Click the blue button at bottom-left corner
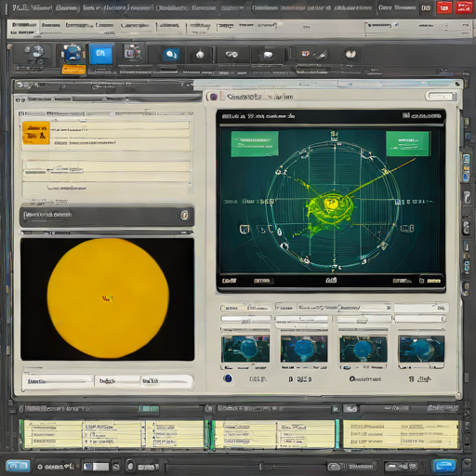This screenshot has width=476, height=476. [18, 466]
